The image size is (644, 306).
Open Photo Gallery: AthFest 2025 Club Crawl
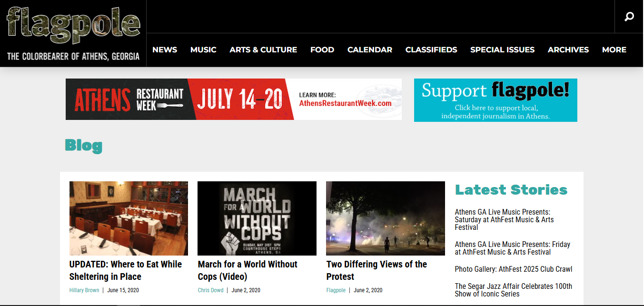[514, 269]
